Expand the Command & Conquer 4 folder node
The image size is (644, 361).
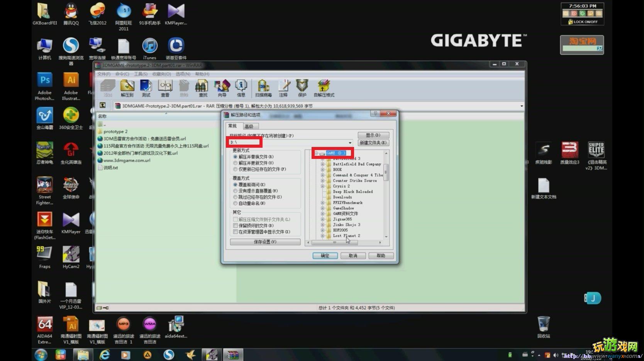322,175
